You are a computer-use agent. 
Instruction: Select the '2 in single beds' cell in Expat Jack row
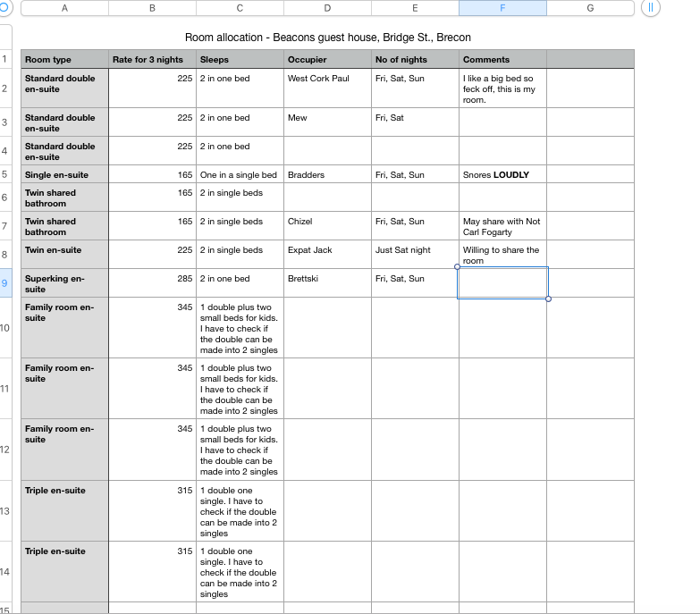(240, 255)
